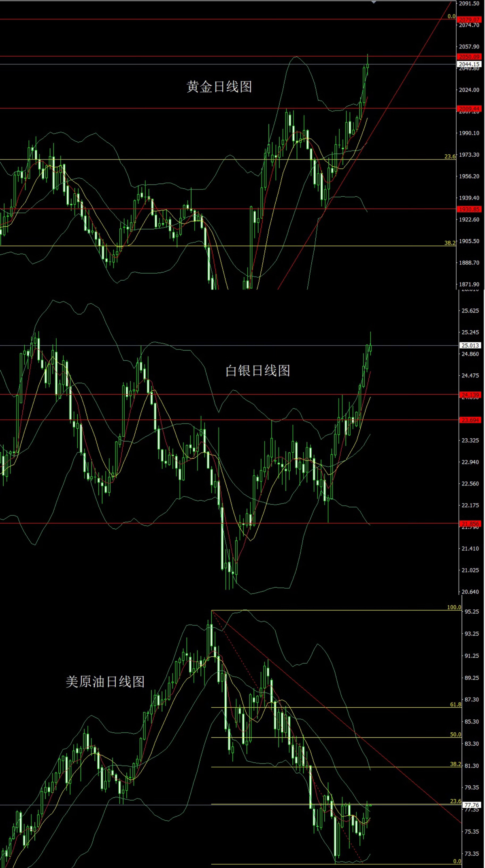Viewport: 485px width, 868px height.
Task: Click the 22.175 value on silver price axis
Action: point(470,505)
